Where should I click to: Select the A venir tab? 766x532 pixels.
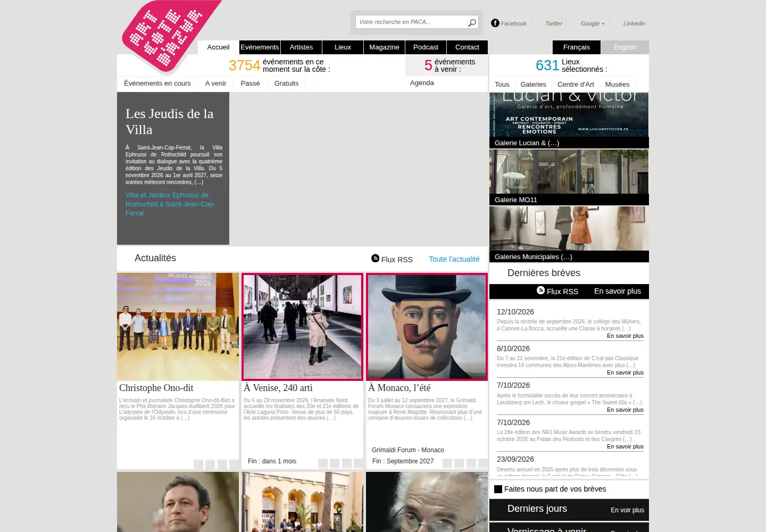216,84
